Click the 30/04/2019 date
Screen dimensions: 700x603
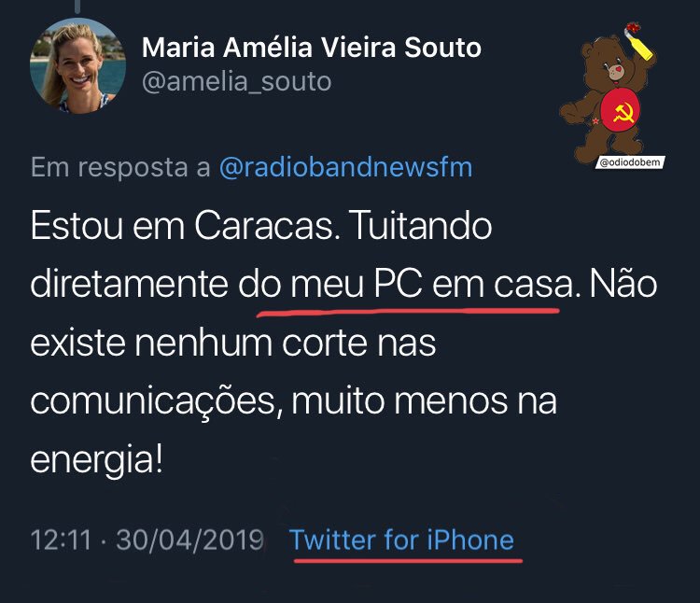[189, 540]
